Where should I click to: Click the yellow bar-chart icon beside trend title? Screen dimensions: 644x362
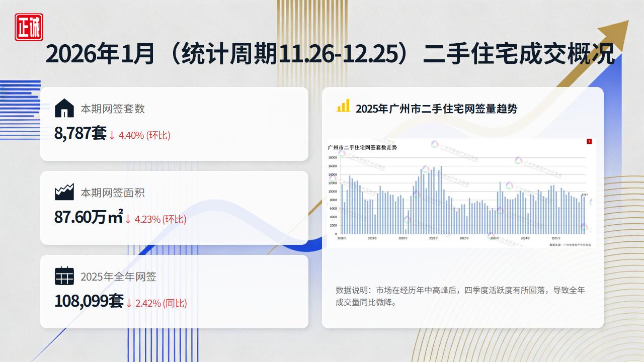[344, 107]
